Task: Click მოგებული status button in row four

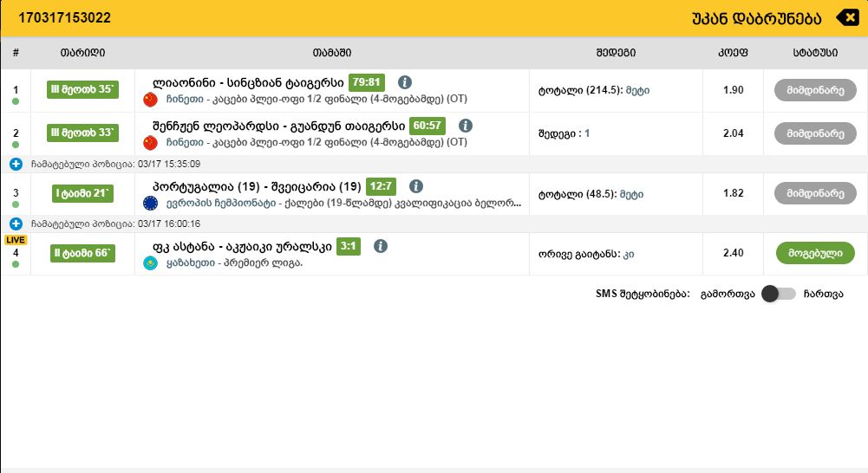Action: [814, 254]
